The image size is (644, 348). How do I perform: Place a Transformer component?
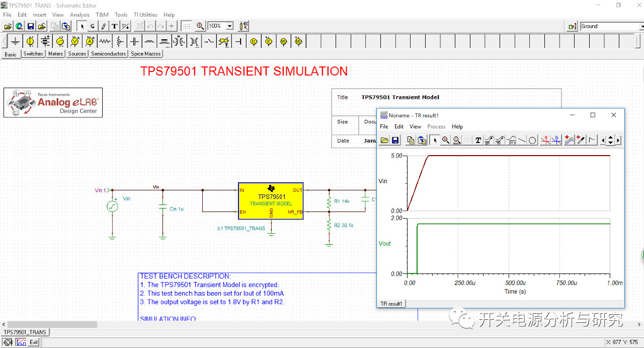click(194, 41)
